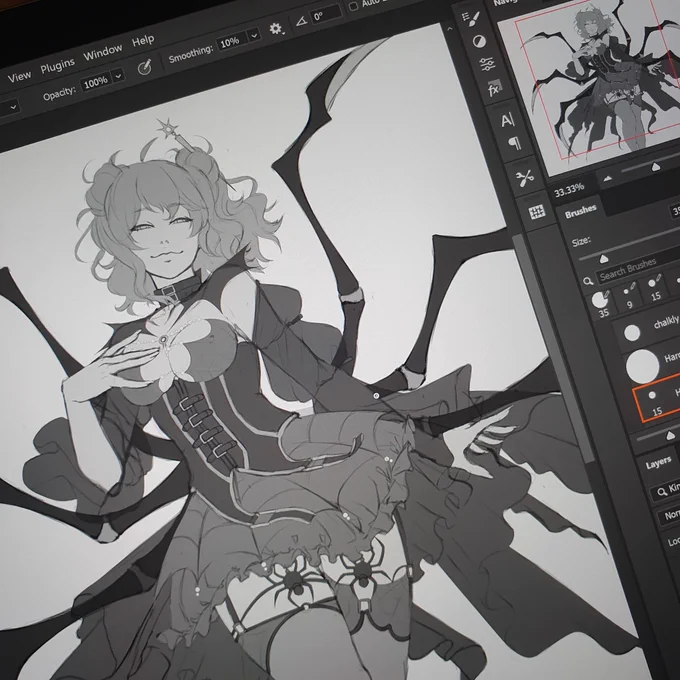Open the Brush Settings panel icon
This screenshot has width=680, height=680.
(x=471, y=18)
